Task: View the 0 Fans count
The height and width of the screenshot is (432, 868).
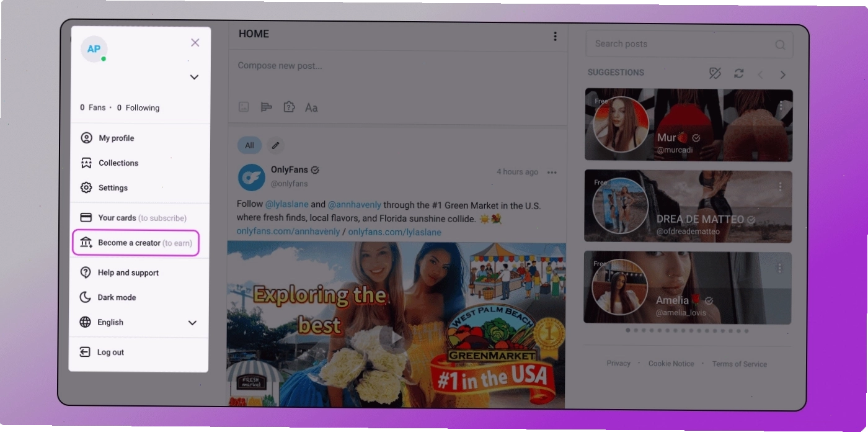Action: pos(93,107)
